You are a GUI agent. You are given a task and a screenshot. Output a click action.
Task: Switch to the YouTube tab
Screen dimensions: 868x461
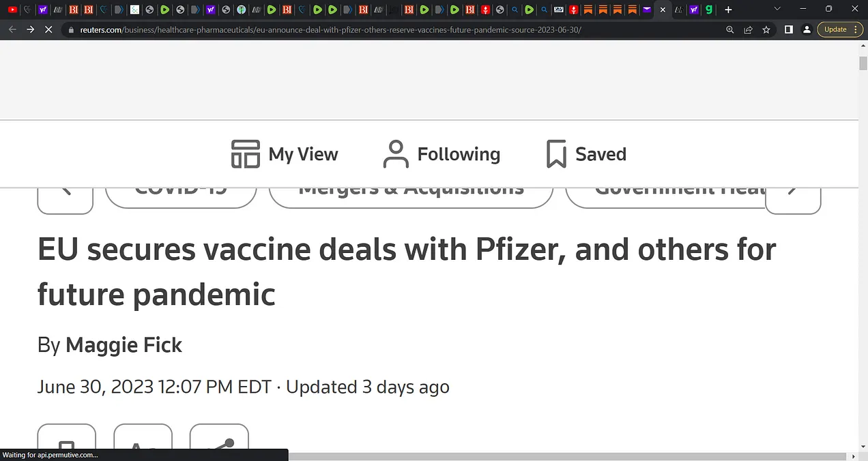(12, 10)
